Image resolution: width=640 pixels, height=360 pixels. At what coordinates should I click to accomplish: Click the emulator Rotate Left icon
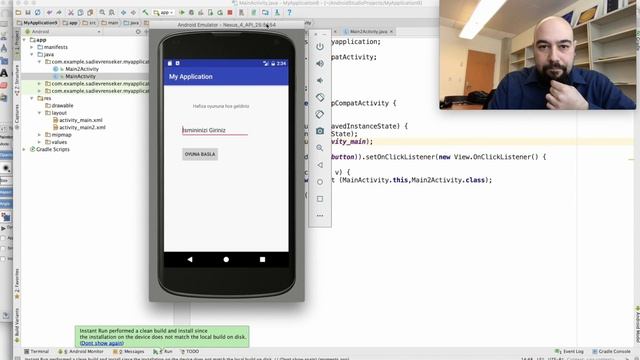pyautogui.click(x=320, y=97)
